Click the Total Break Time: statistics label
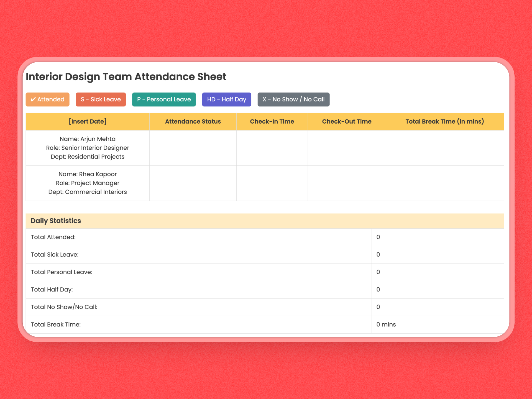This screenshot has width=532, height=399. coord(56,324)
